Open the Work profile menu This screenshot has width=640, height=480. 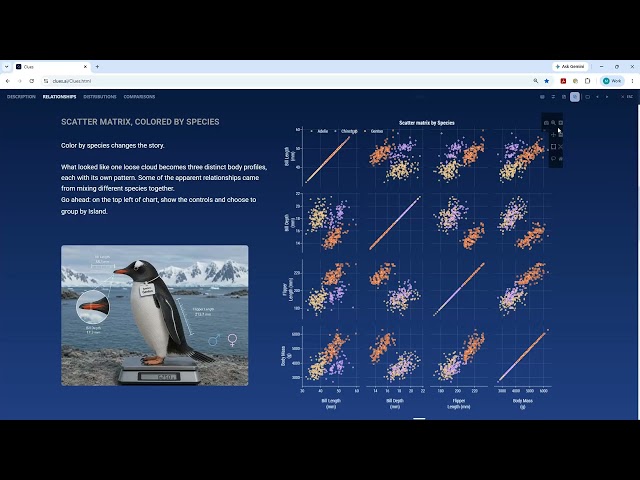click(x=612, y=81)
